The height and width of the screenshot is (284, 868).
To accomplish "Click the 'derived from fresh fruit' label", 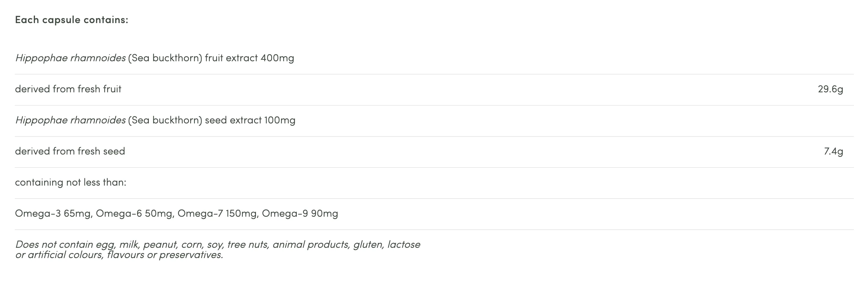I will pyautogui.click(x=68, y=89).
